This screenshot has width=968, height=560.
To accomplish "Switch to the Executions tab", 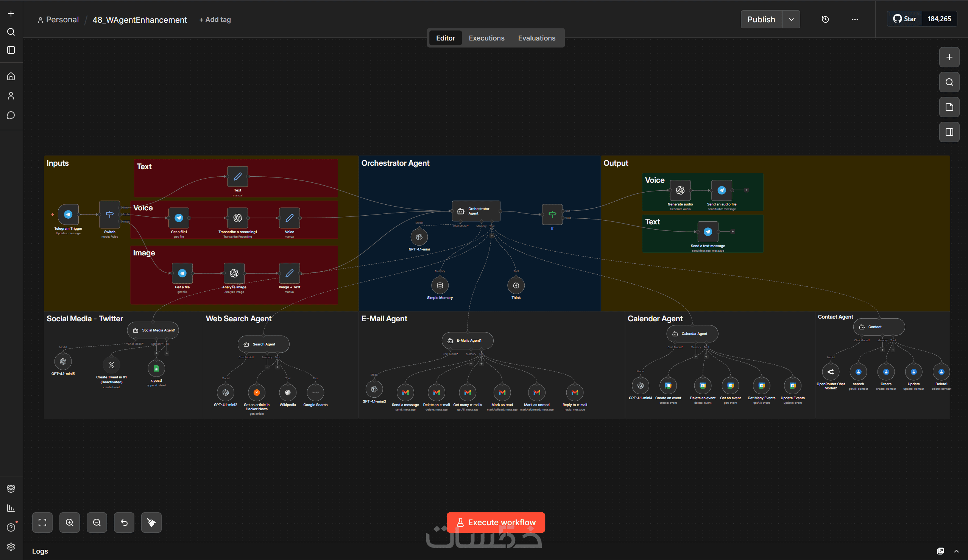I will pyautogui.click(x=486, y=38).
